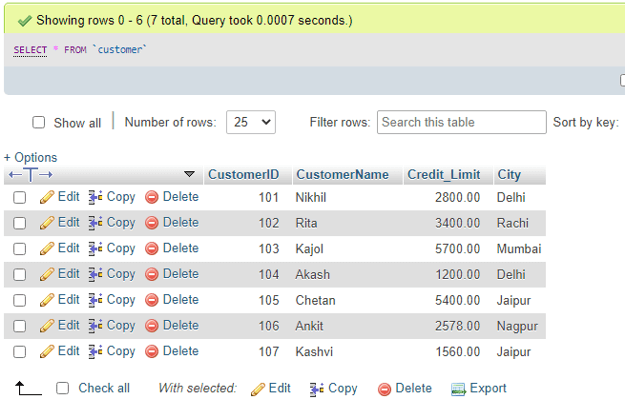Select the checkbox for customer 107 row
This screenshot has width=630, height=398.
coord(19,351)
